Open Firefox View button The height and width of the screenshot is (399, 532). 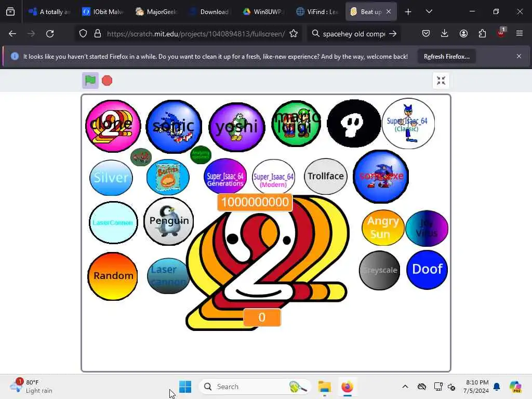(x=10, y=12)
